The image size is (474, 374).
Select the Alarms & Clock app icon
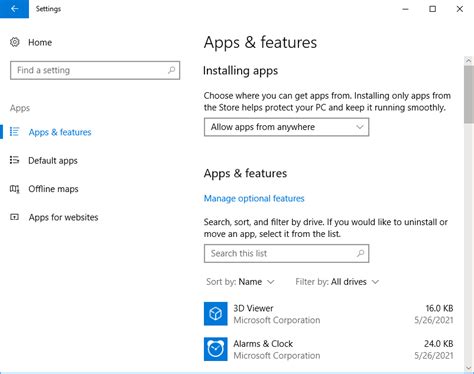point(216,349)
